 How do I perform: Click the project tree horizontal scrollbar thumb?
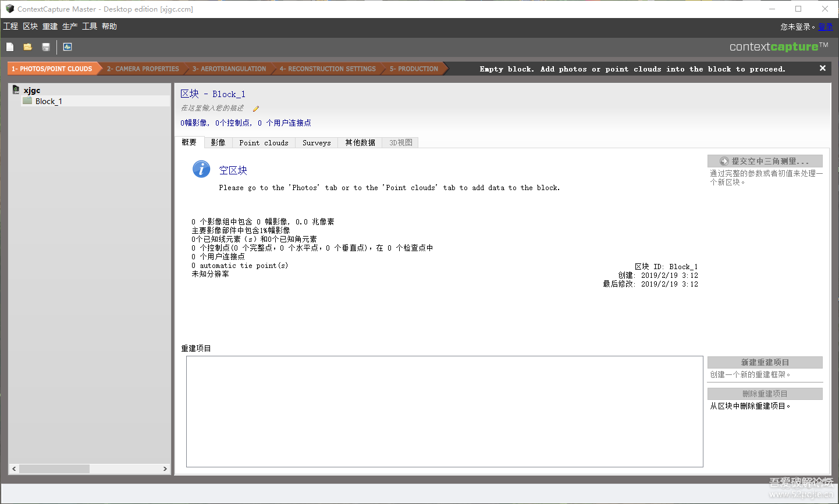tap(54, 469)
